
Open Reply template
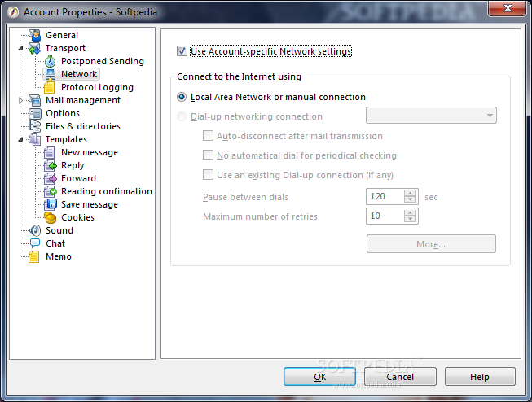(x=73, y=165)
